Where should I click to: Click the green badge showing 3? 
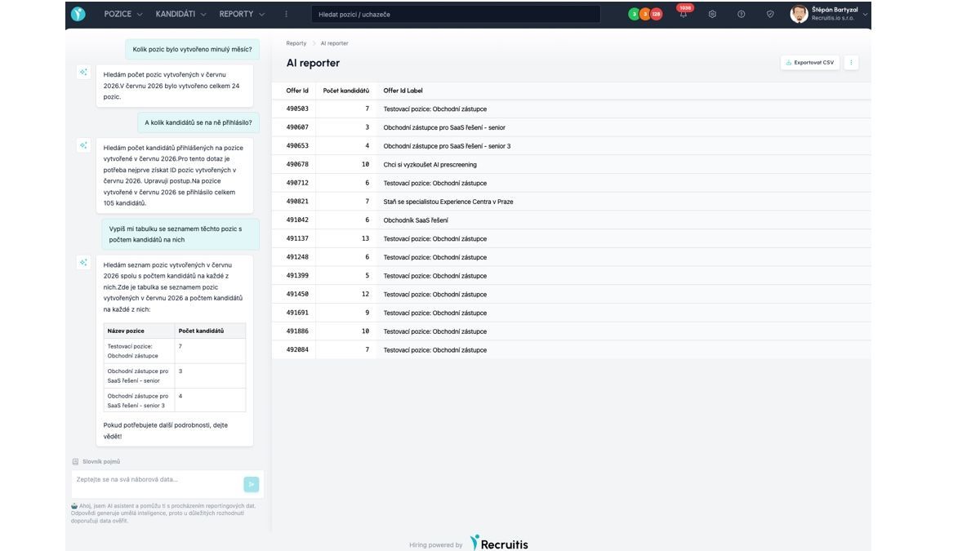[x=634, y=14]
